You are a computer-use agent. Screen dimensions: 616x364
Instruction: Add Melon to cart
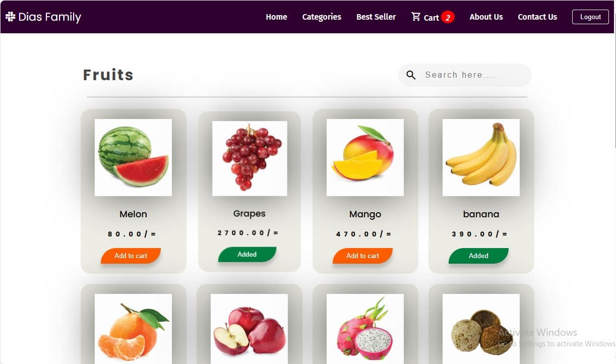tap(131, 256)
